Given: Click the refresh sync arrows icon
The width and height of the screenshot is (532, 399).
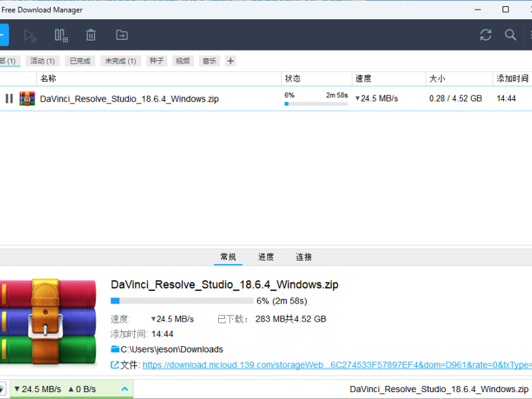Looking at the screenshot, I should click(485, 34).
